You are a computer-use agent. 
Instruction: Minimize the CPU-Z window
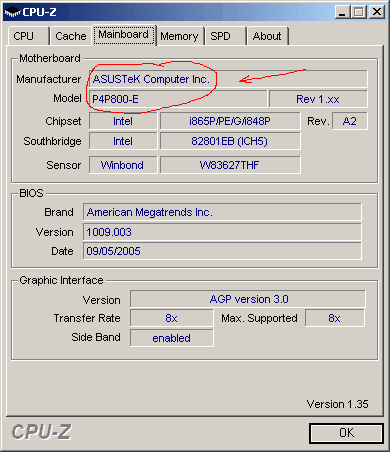click(x=342, y=12)
